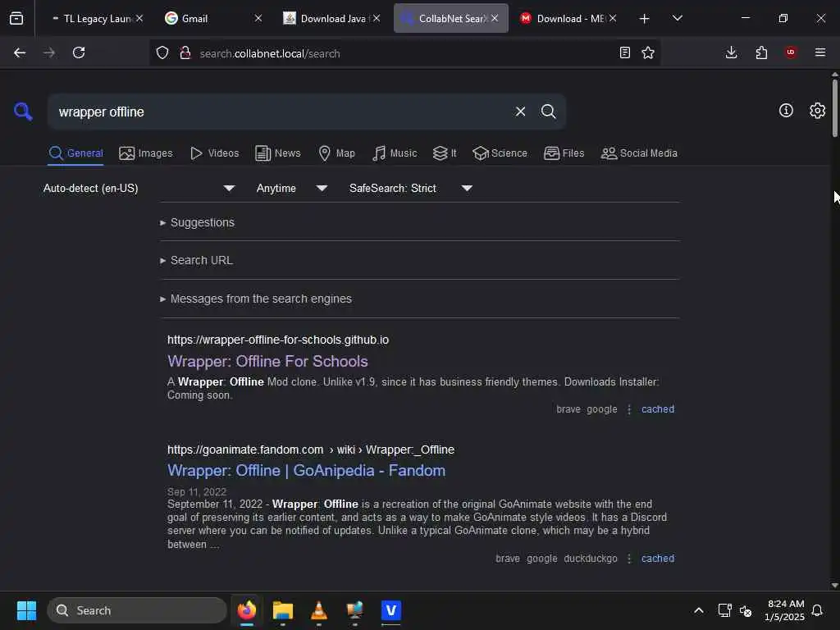Viewport: 840px width, 630px height.
Task: Select the News search category
Action: click(278, 153)
